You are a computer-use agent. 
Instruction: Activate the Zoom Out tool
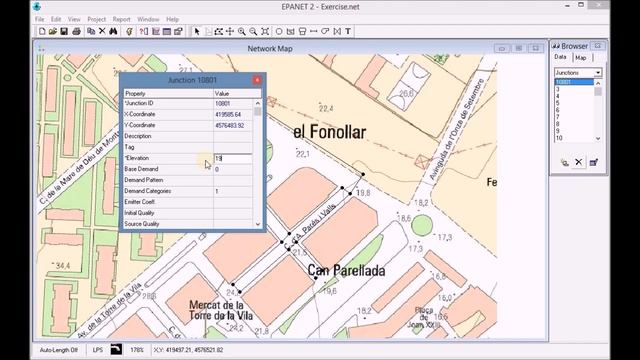(x=253, y=31)
